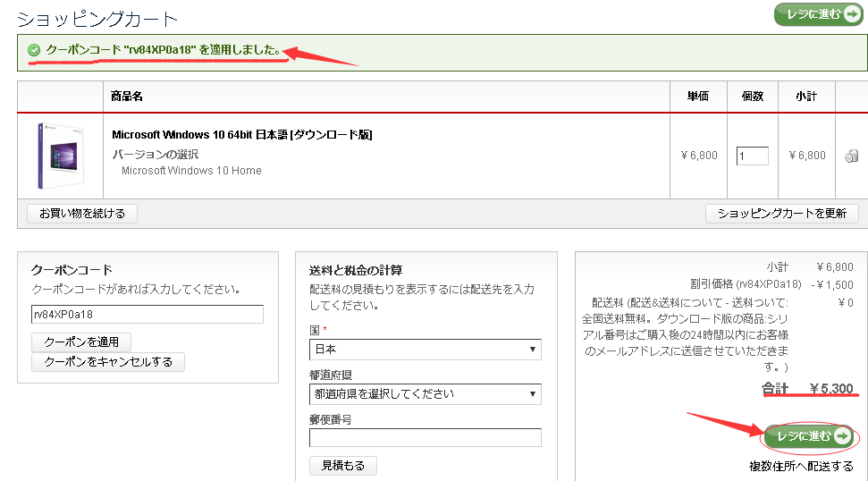Click the coupon code input field
The height and width of the screenshot is (481, 868).
point(147,315)
